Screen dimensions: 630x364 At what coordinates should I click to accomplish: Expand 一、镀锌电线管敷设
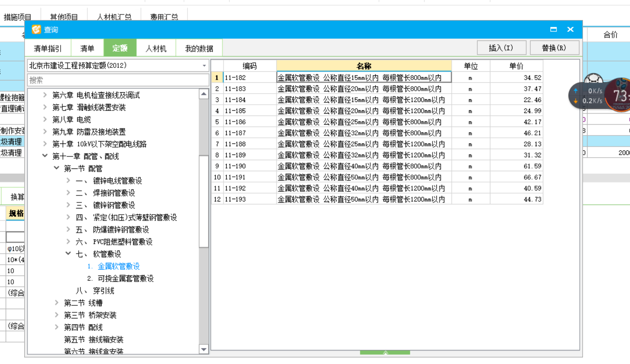pyautogui.click(x=68, y=181)
